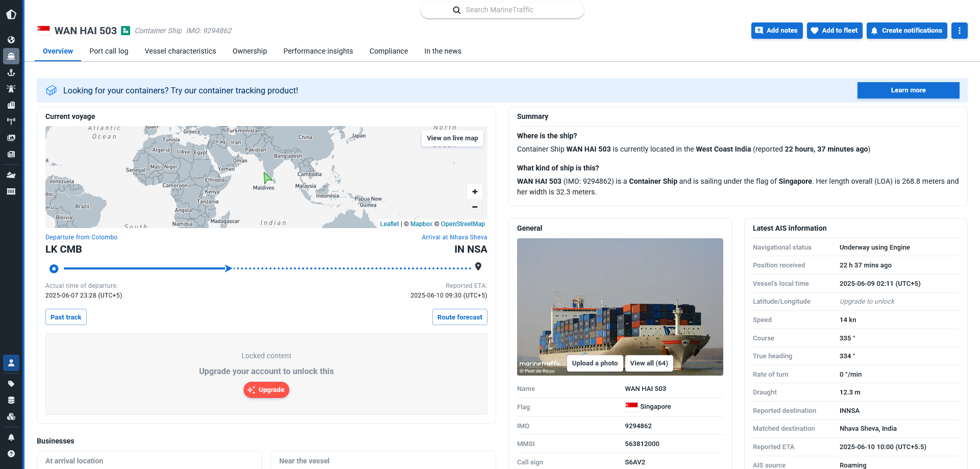Open the Vessel characteristics tab
The image size is (980, 469).
(180, 51)
